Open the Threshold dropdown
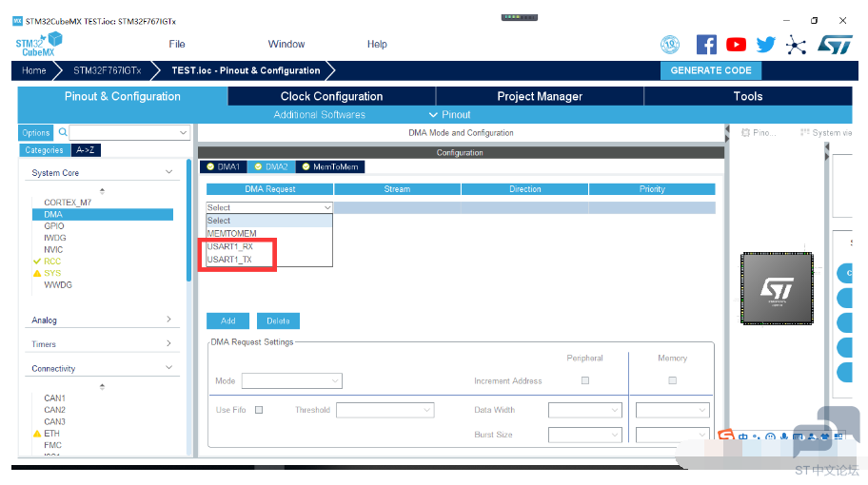868x485 pixels. click(x=385, y=410)
